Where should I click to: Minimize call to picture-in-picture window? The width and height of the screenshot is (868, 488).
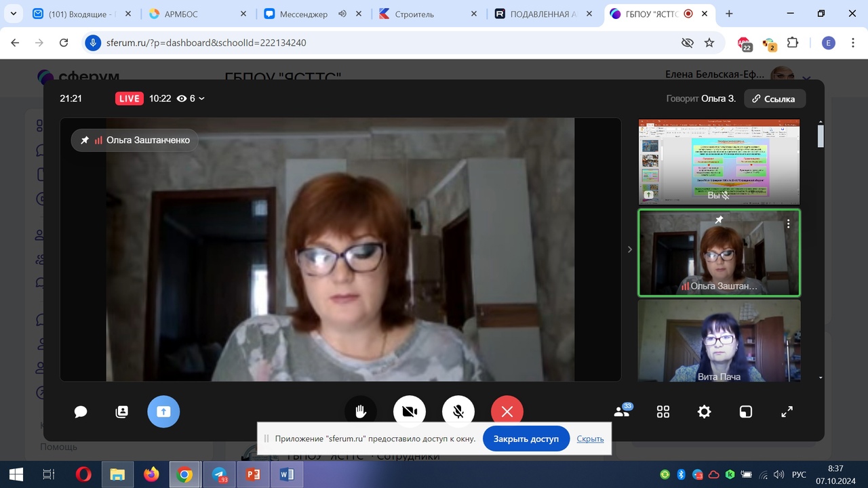pyautogui.click(x=745, y=411)
